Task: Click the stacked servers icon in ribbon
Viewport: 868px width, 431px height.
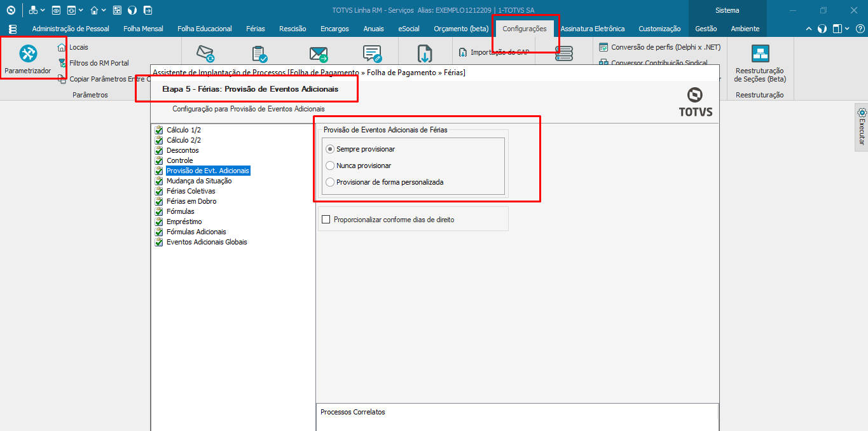Action: coord(564,54)
